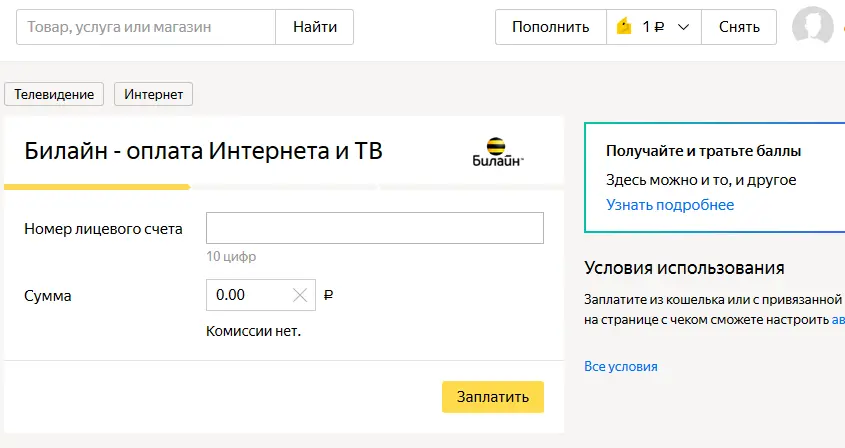The image size is (845, 448).
Task: Click the text Комиссии нет.
Action: pyautogui.click(x=253, y=331)
